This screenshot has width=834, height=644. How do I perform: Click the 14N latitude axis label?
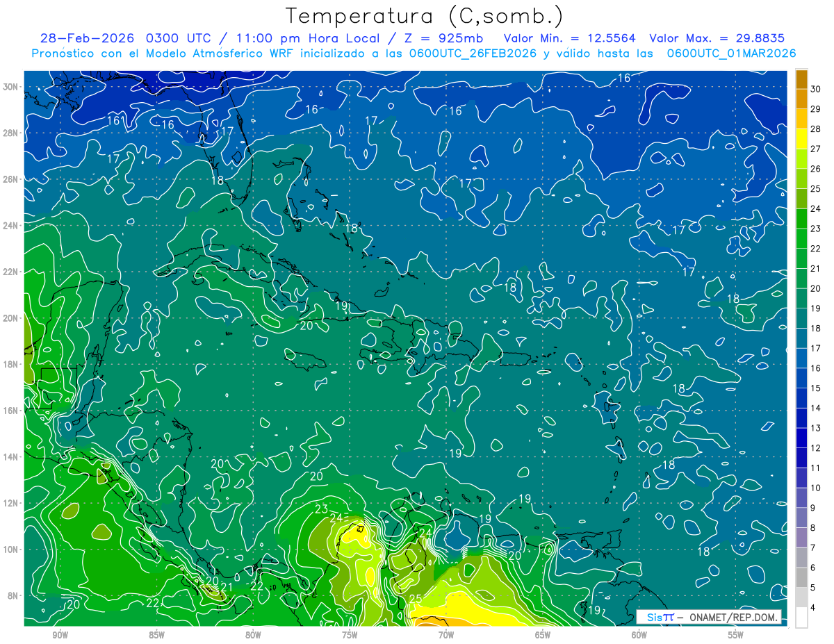(12, 457)
